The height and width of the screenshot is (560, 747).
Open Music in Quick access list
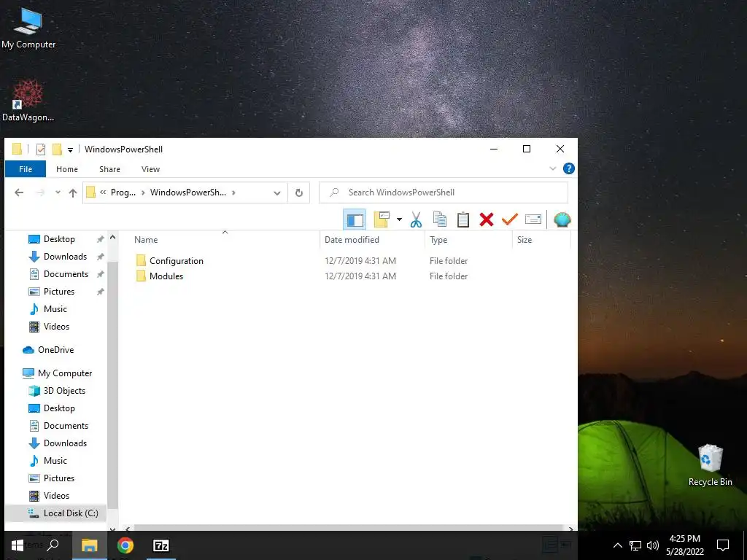pyautogui.click(x=55, y=309)
